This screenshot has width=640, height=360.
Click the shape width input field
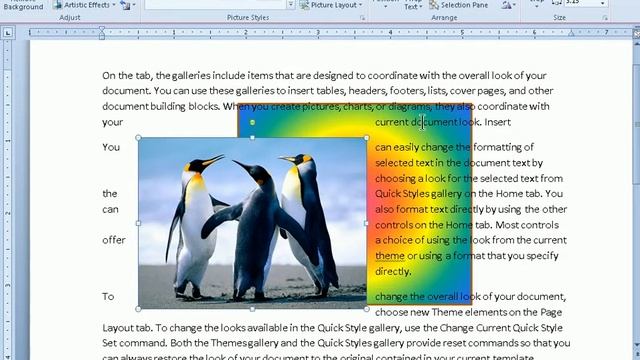pos(582,2)
